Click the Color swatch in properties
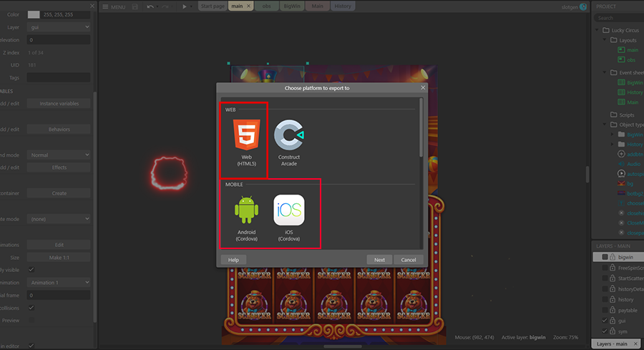The image size is (644, 350). pyautogui.click(x=34, y=14)
